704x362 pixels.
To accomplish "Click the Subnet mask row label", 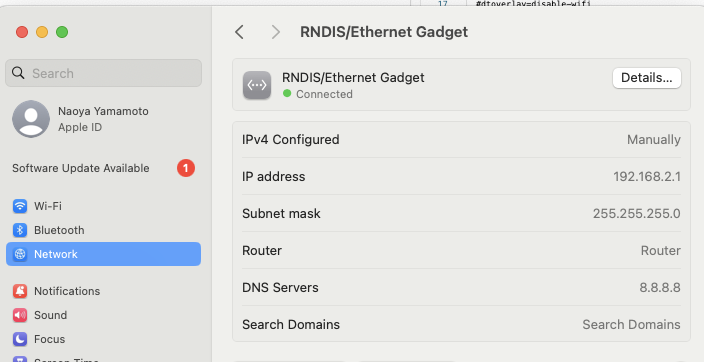I will coord(281,213).
